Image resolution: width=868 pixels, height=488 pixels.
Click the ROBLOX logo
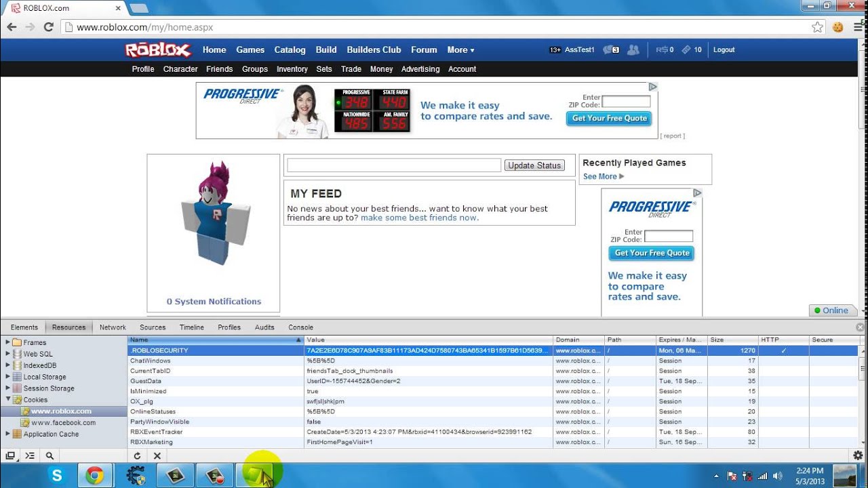[158, 49]
